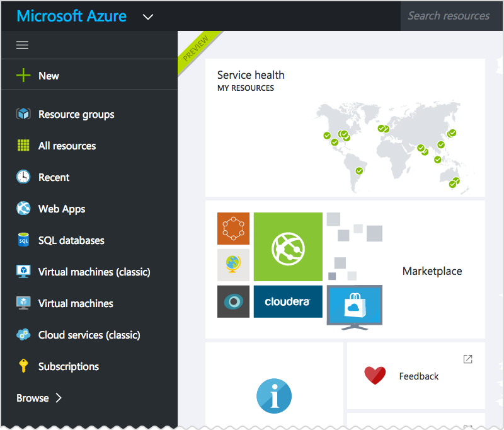Click the cloudera marketplace thumbnail
Screen dimensions: 504x430
288,301
